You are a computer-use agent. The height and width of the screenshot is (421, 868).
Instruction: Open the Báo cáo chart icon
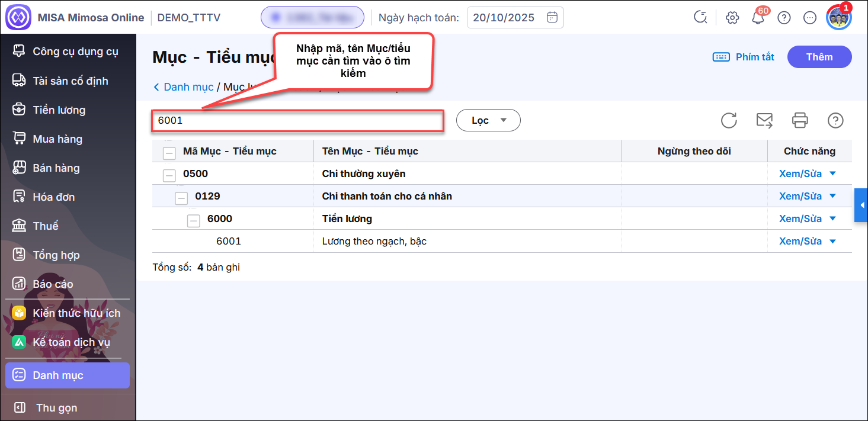click(x=19, y=284)
